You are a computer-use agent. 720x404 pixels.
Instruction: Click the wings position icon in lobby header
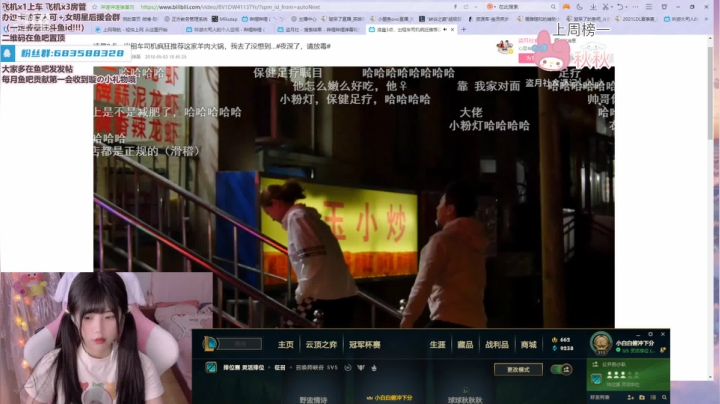pyautogui.click(x=361, y=368)
